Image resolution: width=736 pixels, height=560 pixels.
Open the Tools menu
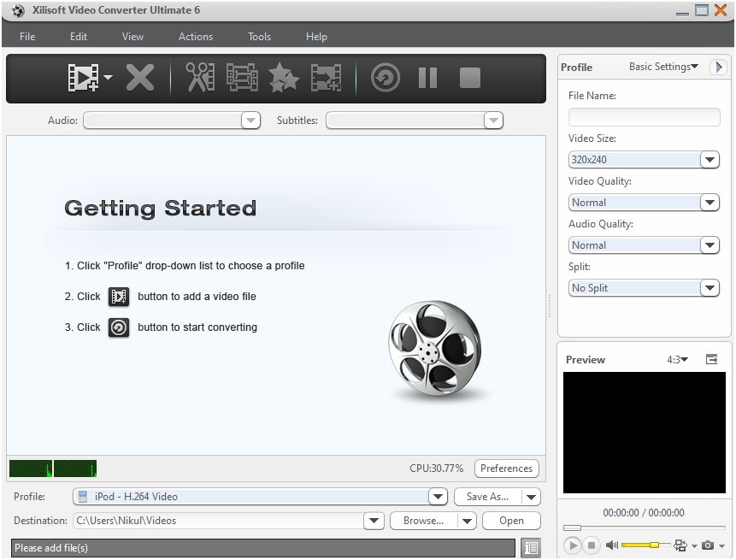point(259,37)
